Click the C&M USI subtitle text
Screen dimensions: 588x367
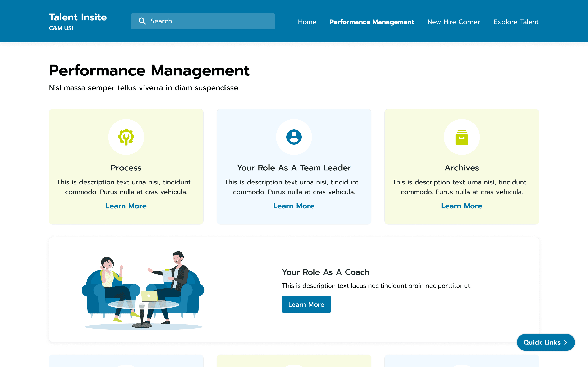61,28
